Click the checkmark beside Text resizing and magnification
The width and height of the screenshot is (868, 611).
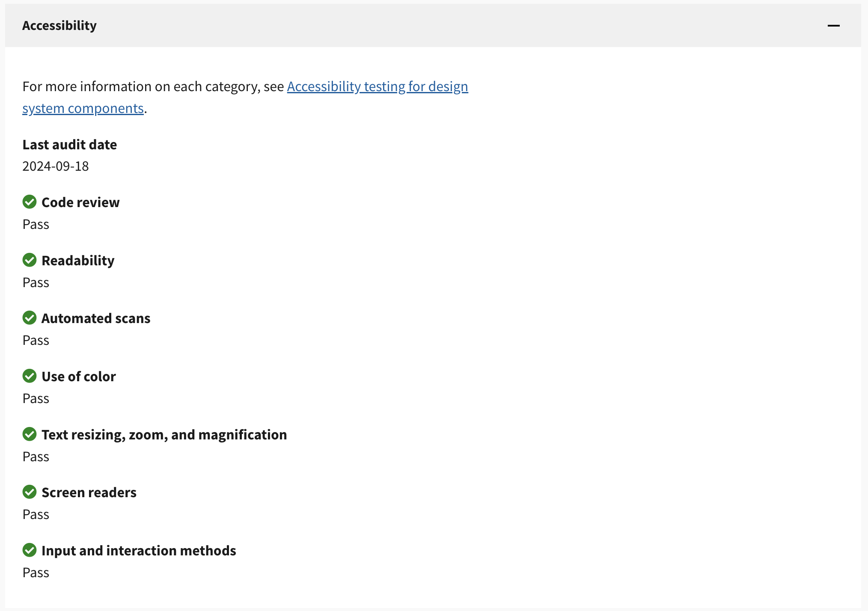pyautogui.click(x=30, y=434)
